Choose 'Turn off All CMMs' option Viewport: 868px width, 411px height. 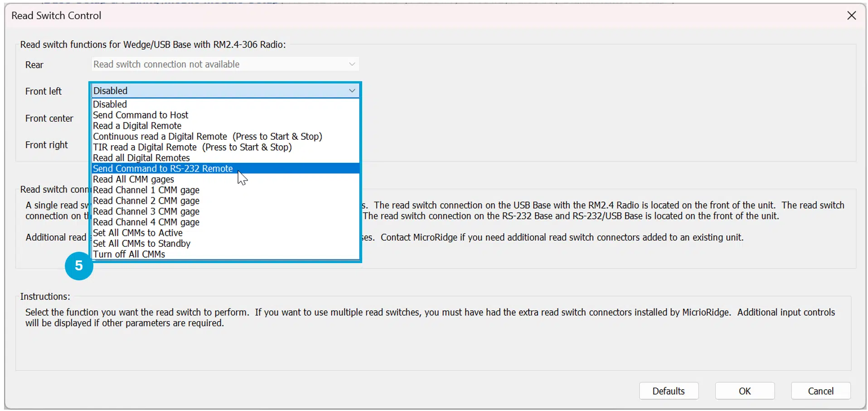226,254
